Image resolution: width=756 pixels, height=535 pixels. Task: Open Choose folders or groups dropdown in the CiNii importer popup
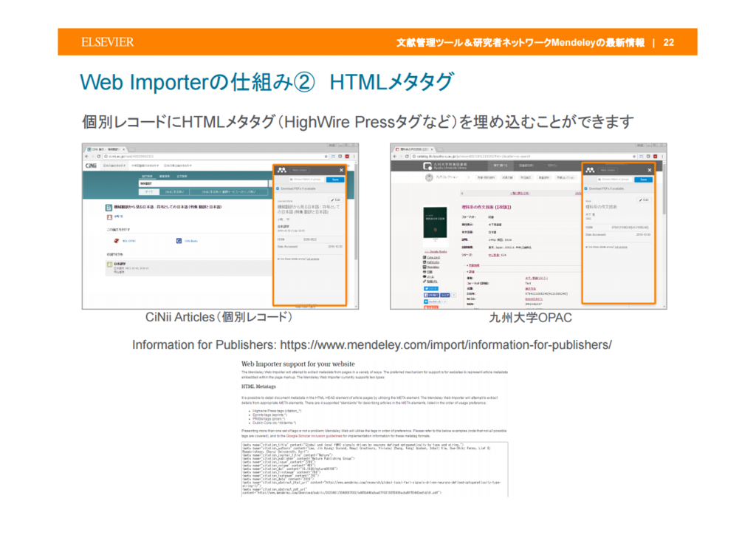(306, 180)
